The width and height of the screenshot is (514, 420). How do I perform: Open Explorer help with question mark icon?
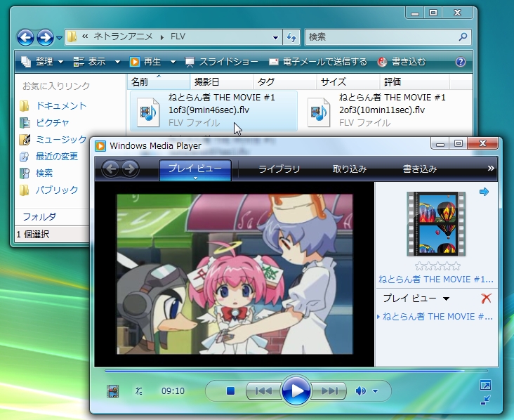pyautogui.click(x=460, y=62)
